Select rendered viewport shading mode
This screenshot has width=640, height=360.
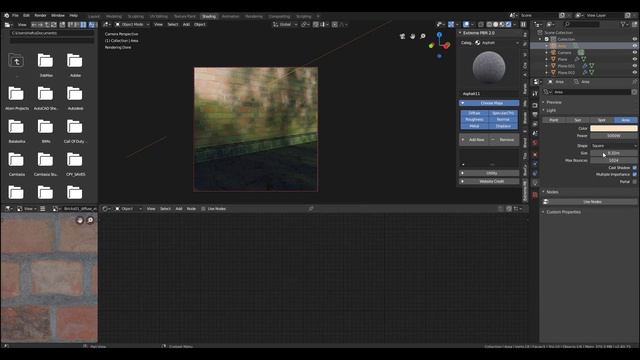pos(509,24)
